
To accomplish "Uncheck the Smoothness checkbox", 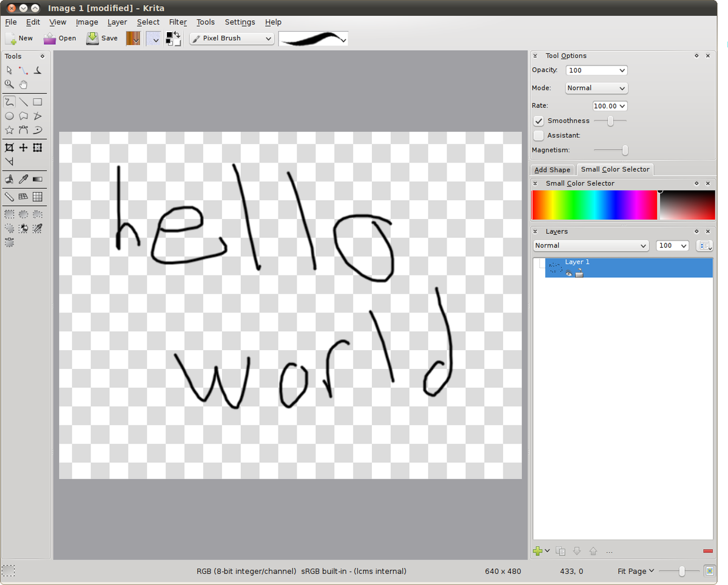I will click(x=539, y=121).
